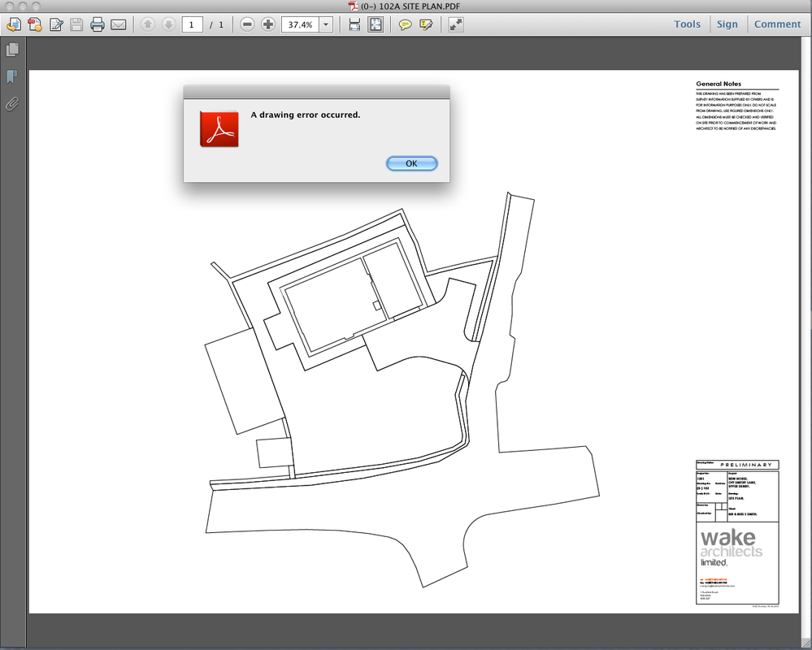This screenshot has height=650, width=812.
Task: Open the Sign pane
Action: click(x=727, y=24)
